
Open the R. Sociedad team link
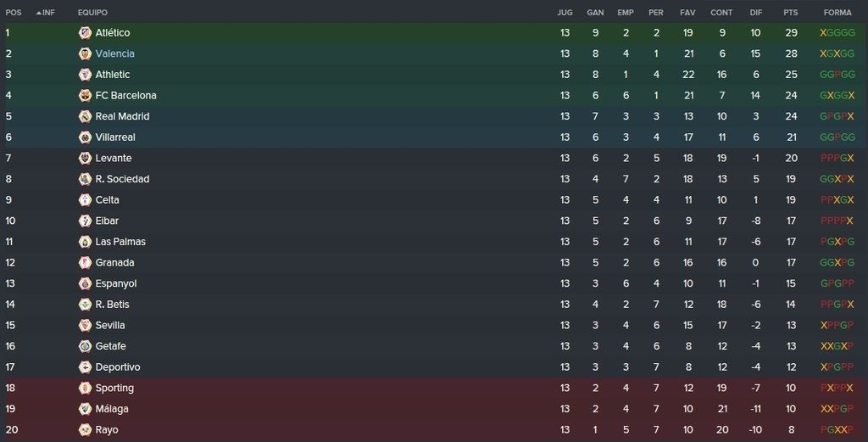coord(122,179)
